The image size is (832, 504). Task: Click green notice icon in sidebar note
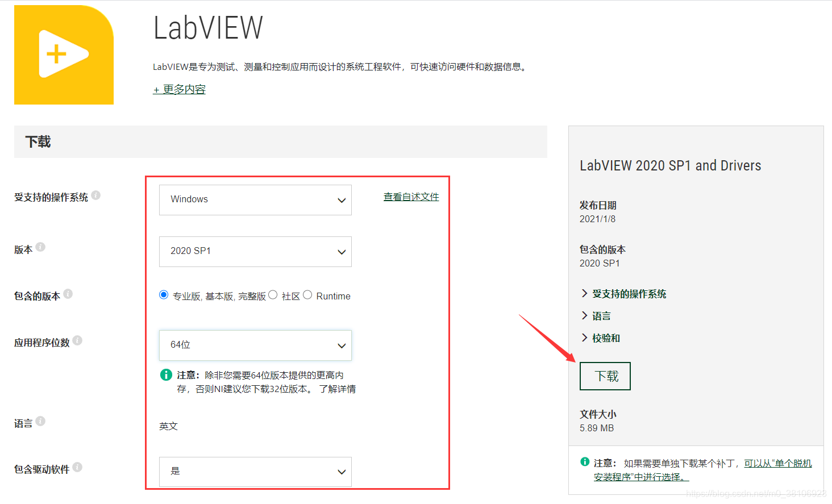[585, 462]
